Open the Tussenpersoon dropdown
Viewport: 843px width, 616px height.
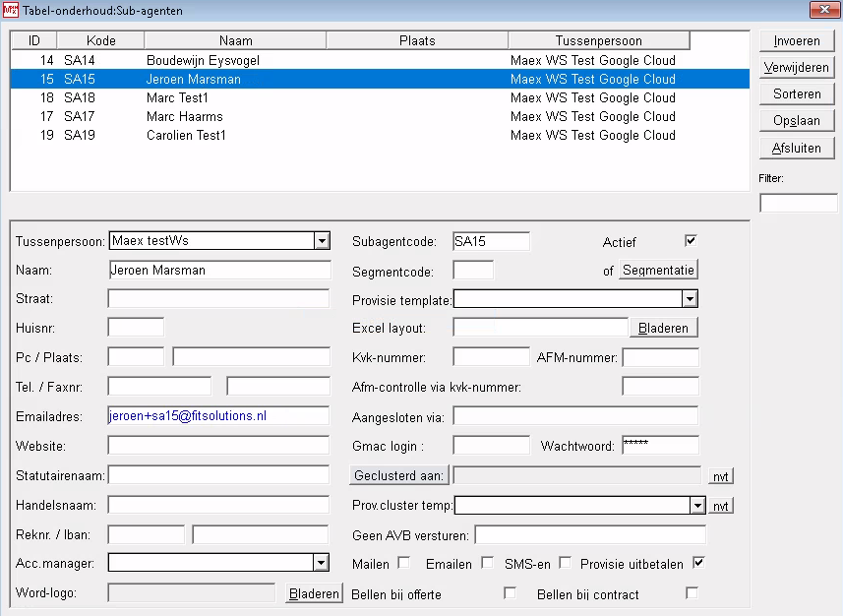click(x=321, y=239)
